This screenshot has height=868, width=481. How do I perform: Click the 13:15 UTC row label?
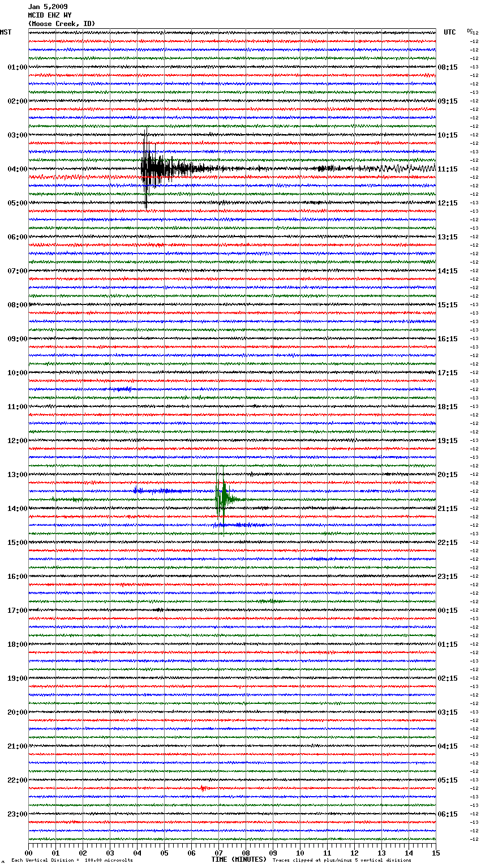tap(448, 237)
